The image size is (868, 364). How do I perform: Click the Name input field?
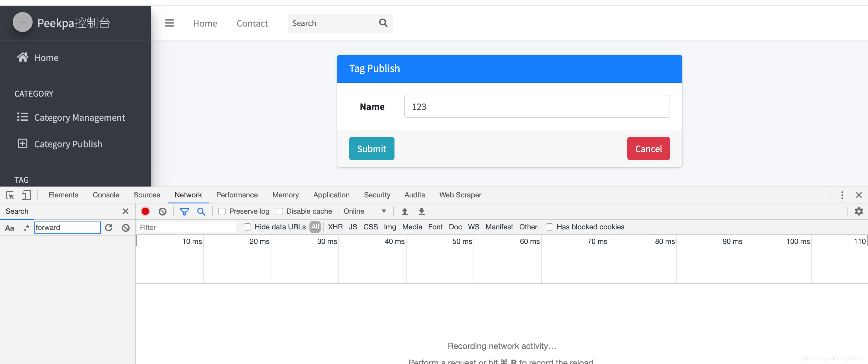(537, 106)
